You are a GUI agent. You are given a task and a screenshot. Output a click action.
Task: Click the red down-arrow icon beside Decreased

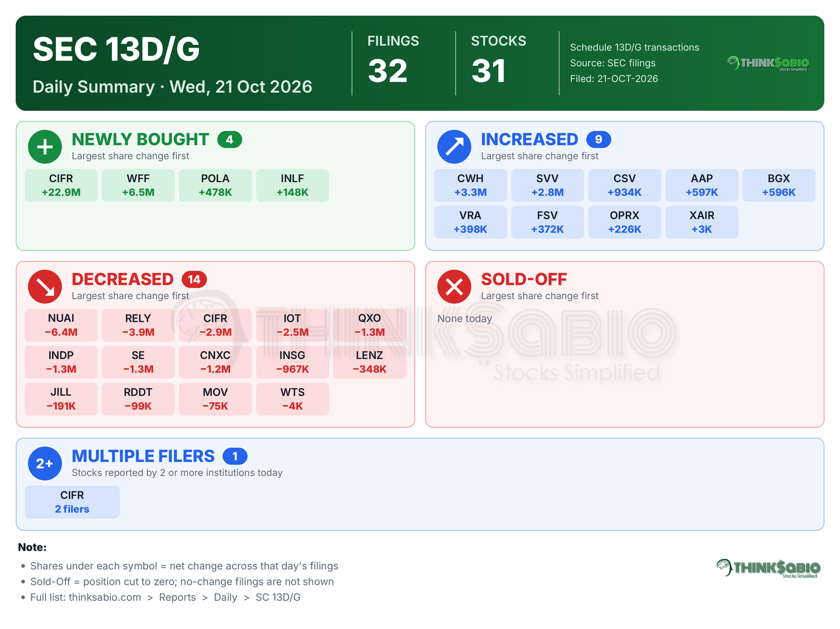click(x=45, y=287)
